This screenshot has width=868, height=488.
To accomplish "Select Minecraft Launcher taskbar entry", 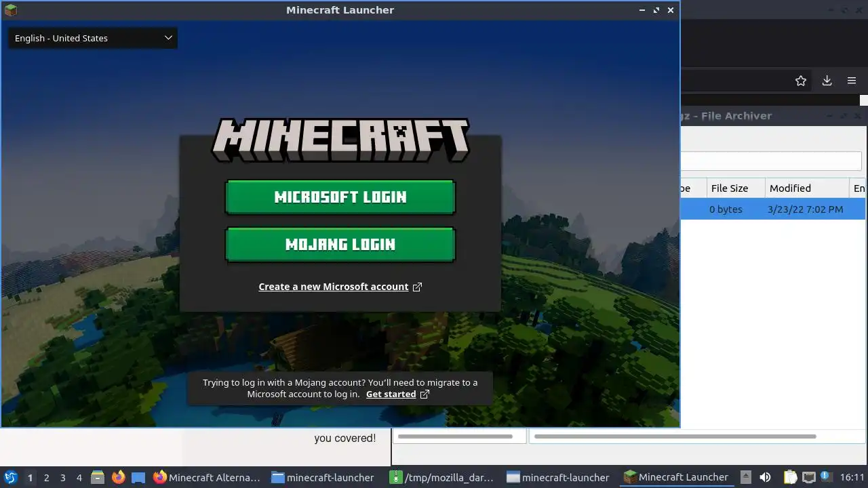I will (677, 477).
